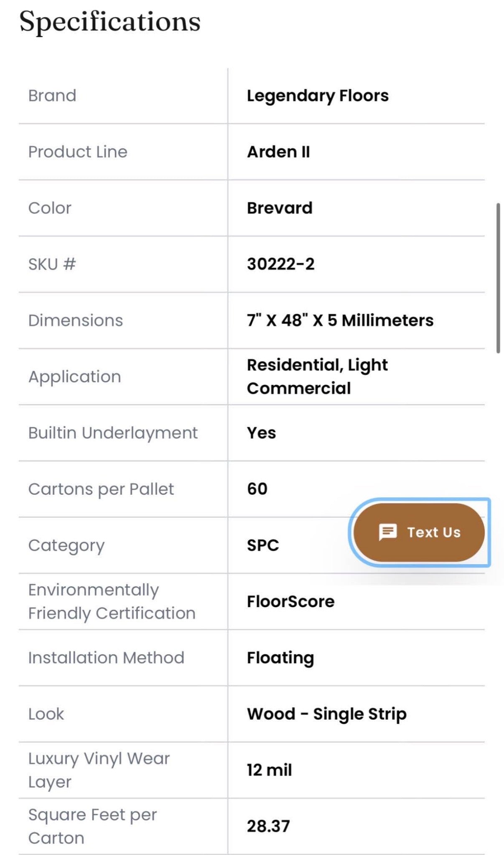The height and width of the screenshot is (855, 504).
Task: Click the Brand row label
Action: tap(52, 96)
